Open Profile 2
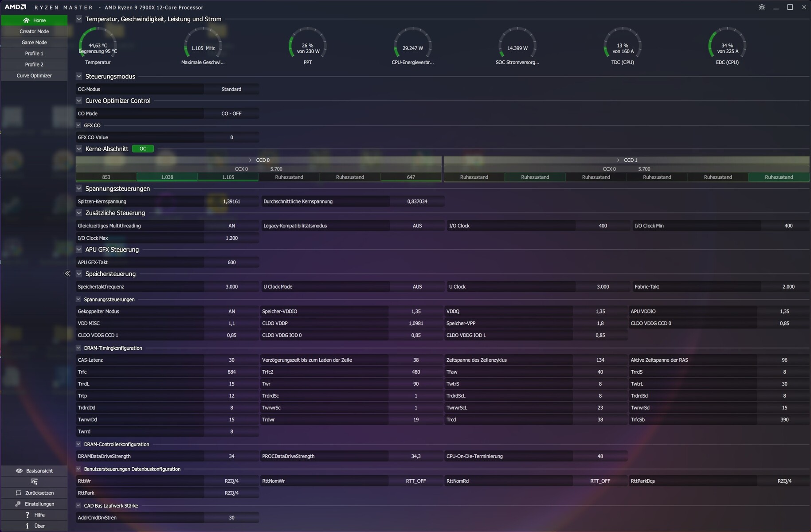 [34, 65]
